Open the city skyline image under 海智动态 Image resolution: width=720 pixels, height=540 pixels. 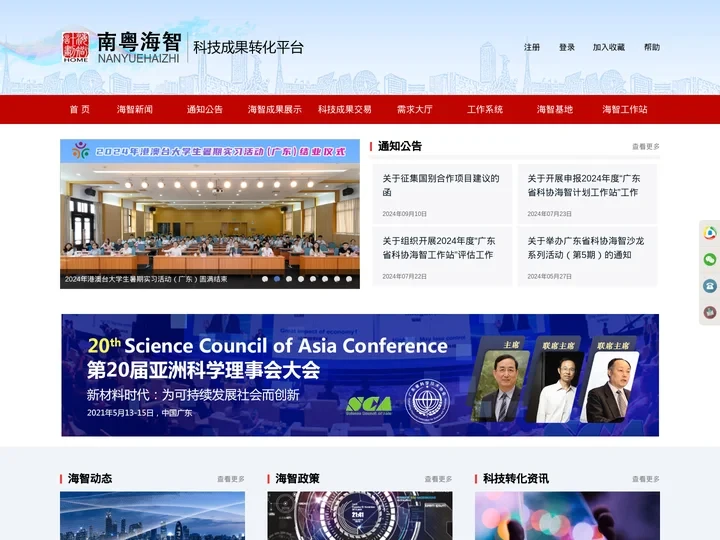[152, 516]
